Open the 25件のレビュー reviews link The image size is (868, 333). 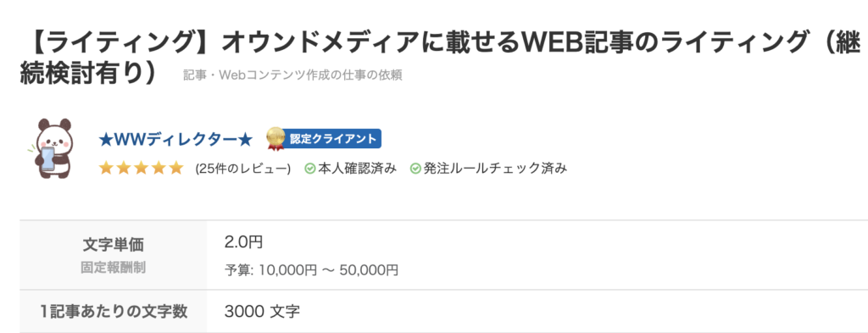[x=243, y=169]
